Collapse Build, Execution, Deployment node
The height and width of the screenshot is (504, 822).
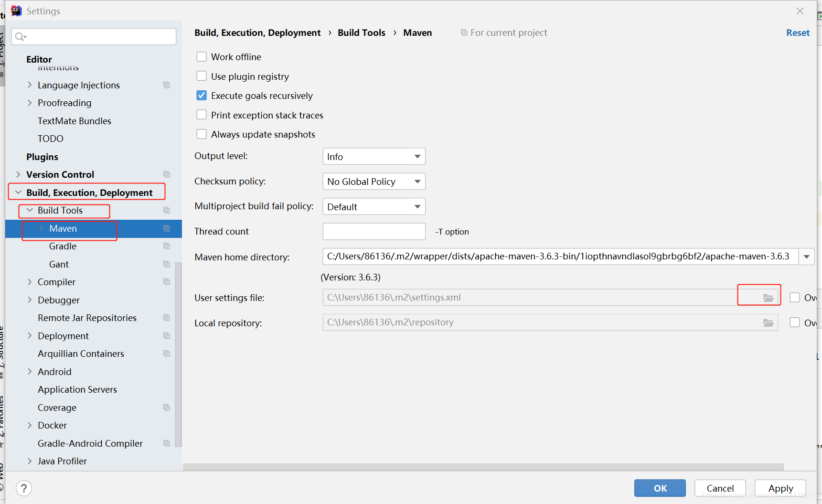(x=18, y=193)
